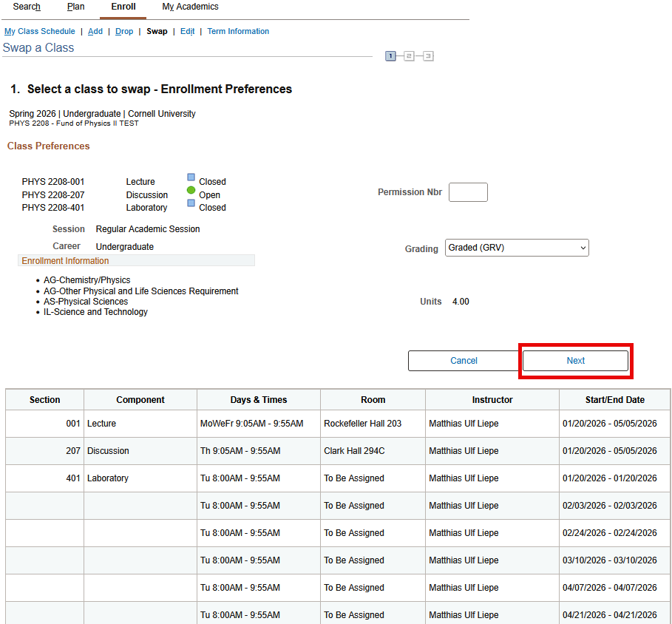Image resolution: width=672 pixels, height=624 pixels.
Task: Switch to the Plan tab
Action: (75, 7)
